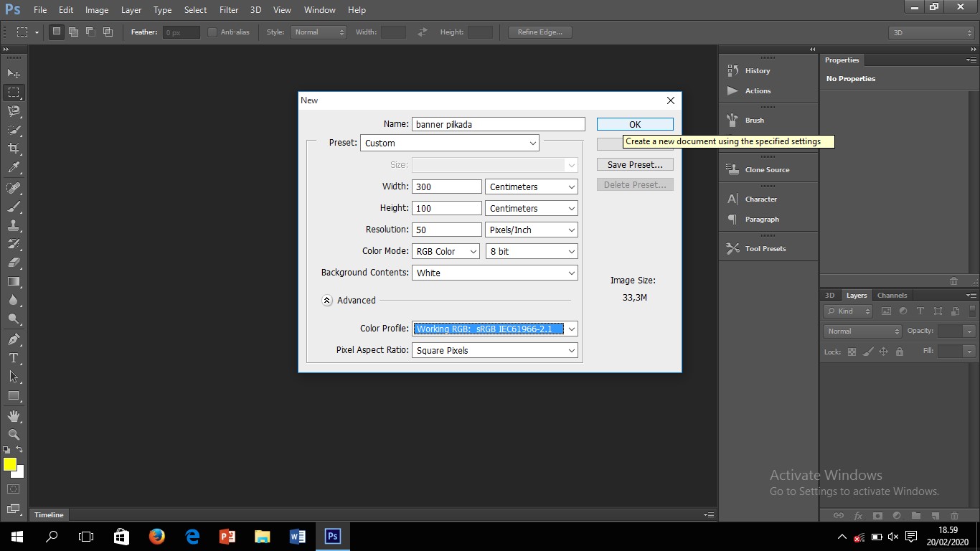
Task: Click OK to create the document
Action: (635, 124)
